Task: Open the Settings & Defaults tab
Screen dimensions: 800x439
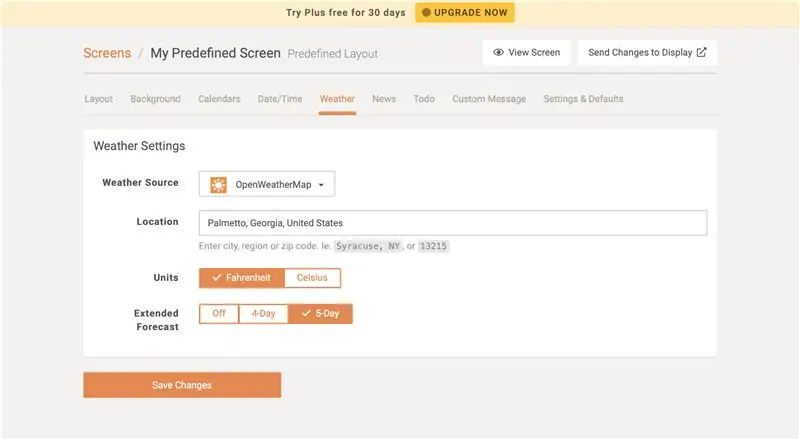Action: [583, 99]
